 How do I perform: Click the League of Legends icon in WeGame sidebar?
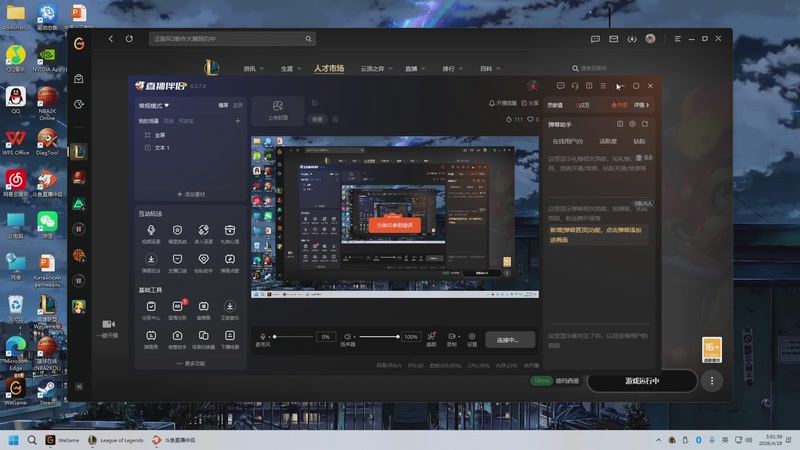tap(79, 152)
